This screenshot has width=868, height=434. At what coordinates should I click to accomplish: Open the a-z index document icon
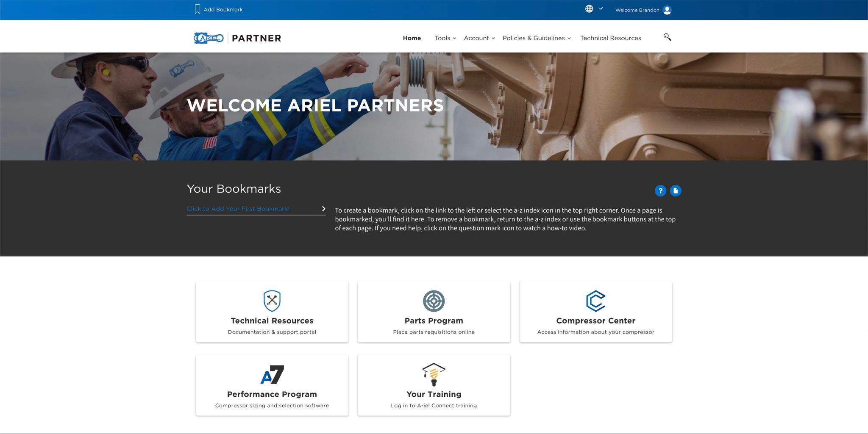(x=676, y=191)
